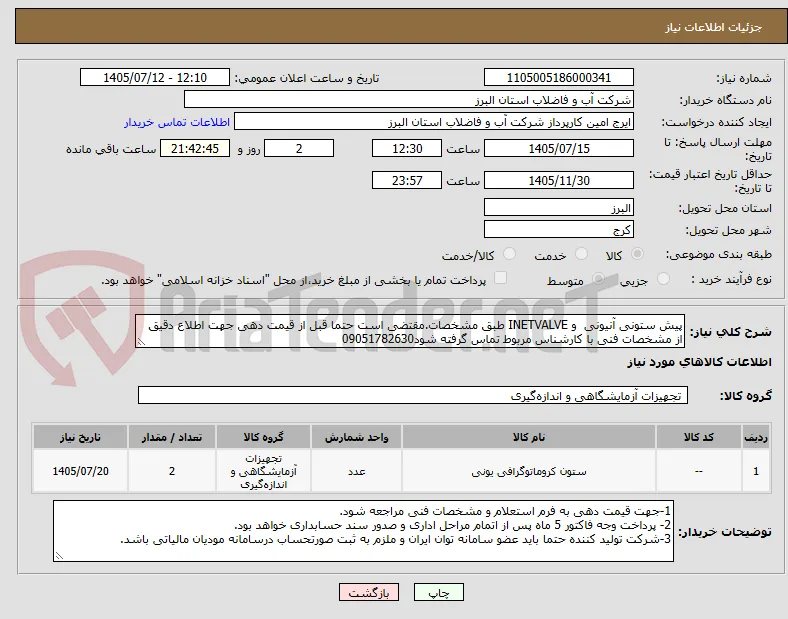Viewport: 788px width, 619px height.
Task: Click the resize handle of description box
Action: coord(141,342)
